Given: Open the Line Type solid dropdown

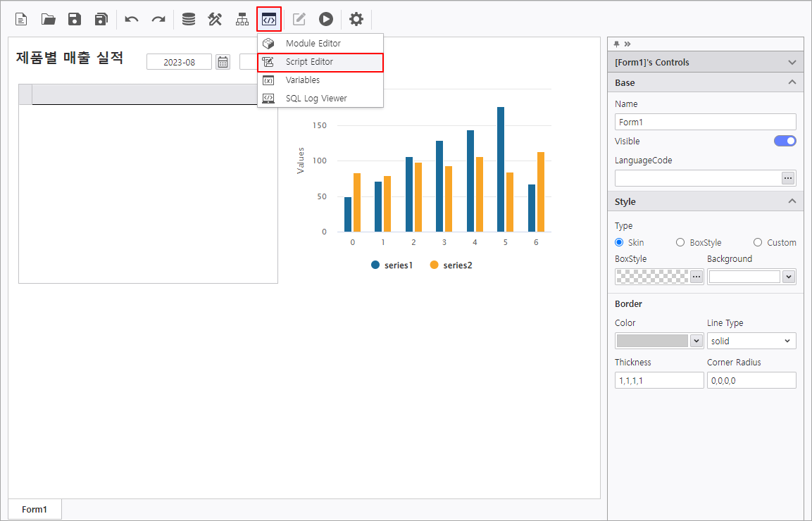Looking at the screenshot, I should click(x=751, y=341).
